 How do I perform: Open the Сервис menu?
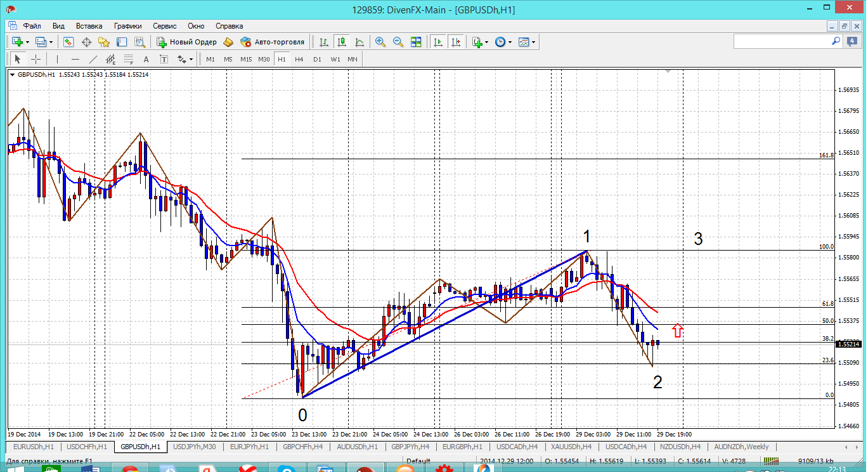(165, 26)
